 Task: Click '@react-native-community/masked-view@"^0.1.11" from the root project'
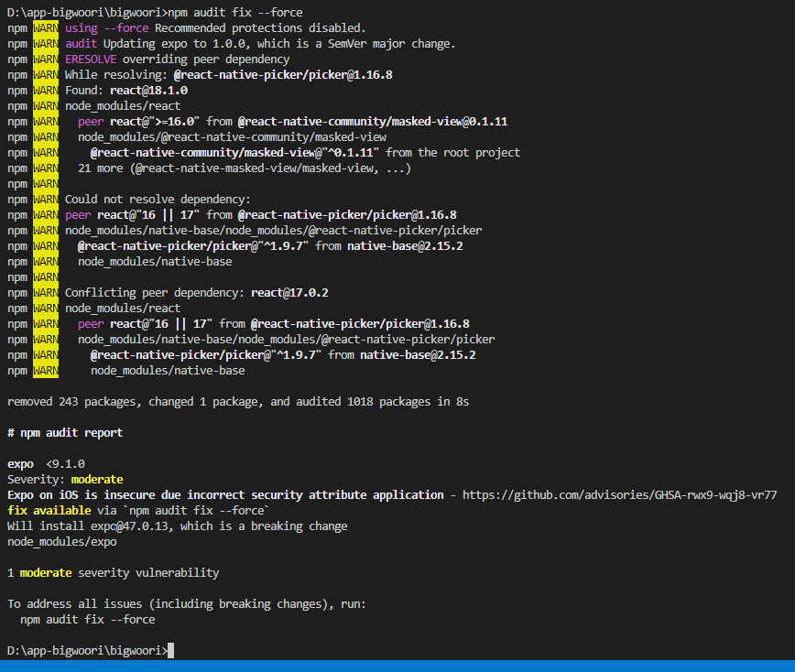tap(305, 153)
